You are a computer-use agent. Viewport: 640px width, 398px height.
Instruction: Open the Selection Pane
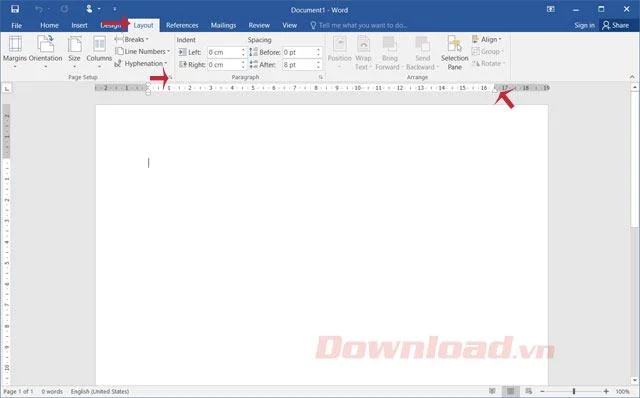[x=454, y=52]
